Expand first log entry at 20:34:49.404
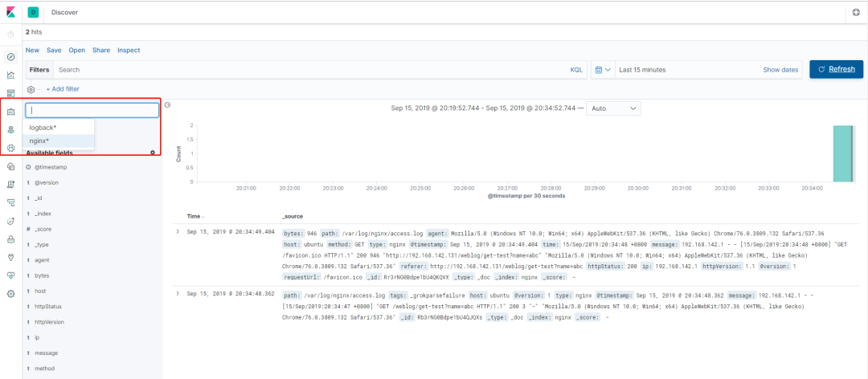Viewport: 868px width, 379px height. (178, 231)
